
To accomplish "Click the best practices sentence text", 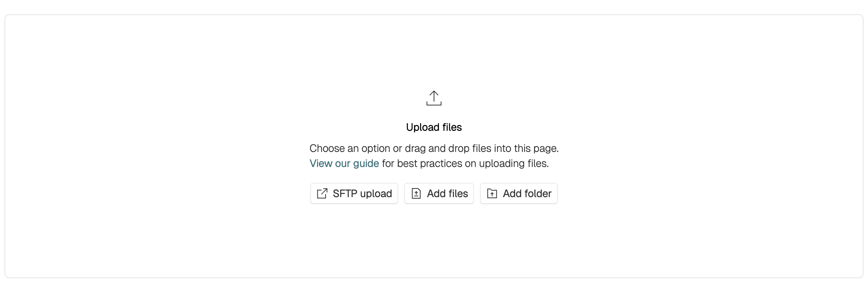I will 465,164.
